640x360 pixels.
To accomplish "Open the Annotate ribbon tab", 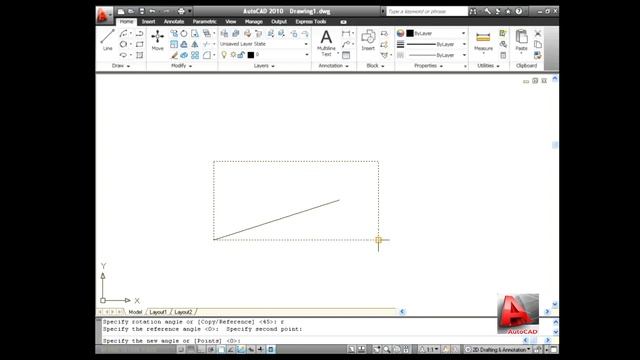I will tap(174, 22).
